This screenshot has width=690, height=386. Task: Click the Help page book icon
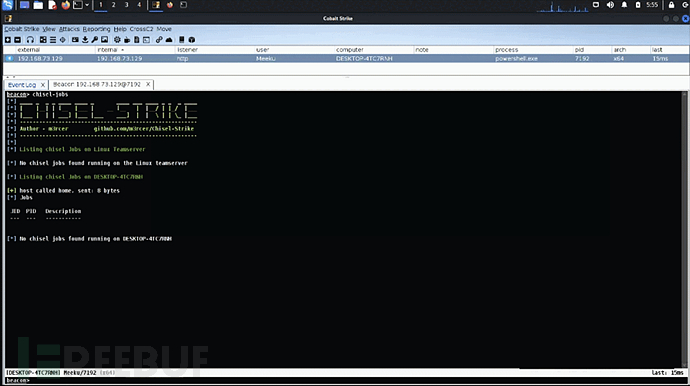click(181, 40)
